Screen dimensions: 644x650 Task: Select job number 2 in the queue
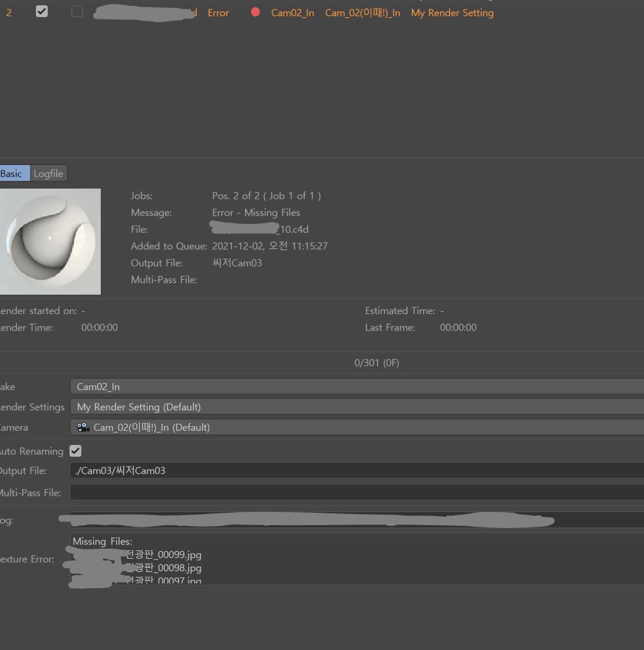pos(9,12)
